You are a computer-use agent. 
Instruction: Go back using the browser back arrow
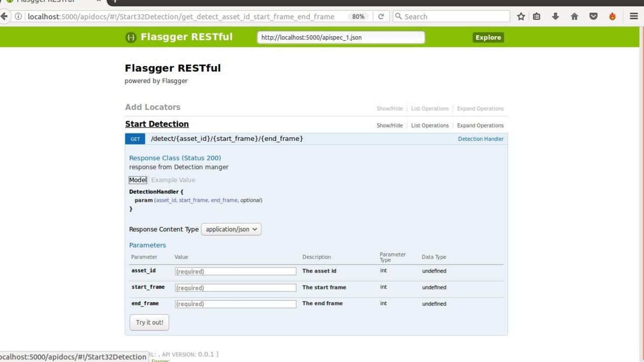[x=5, y=17]
